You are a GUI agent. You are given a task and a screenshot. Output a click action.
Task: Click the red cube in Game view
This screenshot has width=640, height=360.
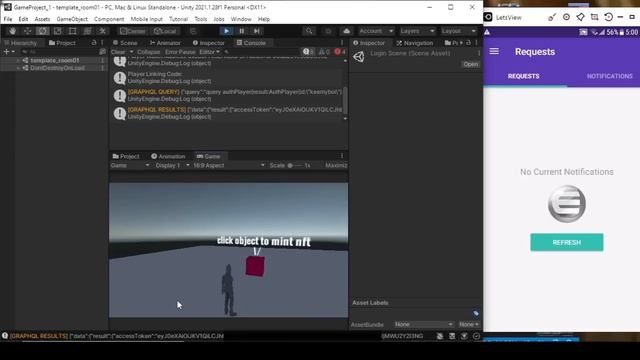point(255,266)
